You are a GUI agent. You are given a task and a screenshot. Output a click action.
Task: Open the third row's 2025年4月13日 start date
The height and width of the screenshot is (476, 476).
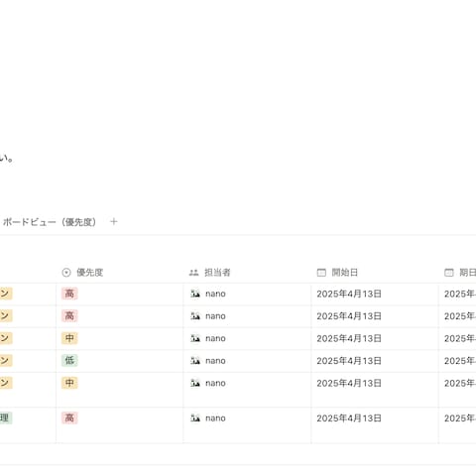(349, 338)
